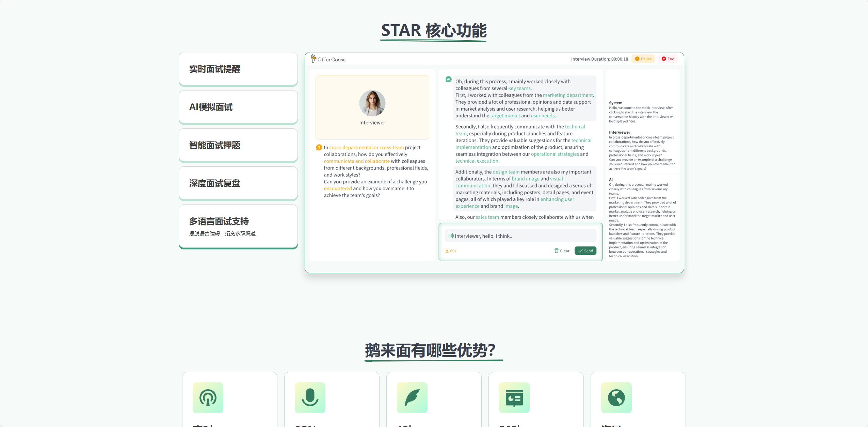Click the presentation board feature icon
This screenshot has height=427, width=868.
tap(514, 398)
